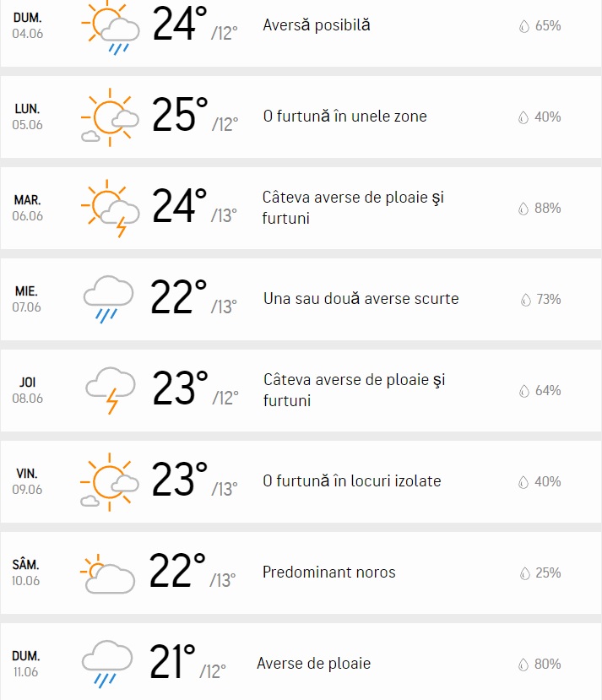Select the partly cloudy icon for LUN. 05.06
This screenshot has width=602, height=700.
click(x=108, y=117)
